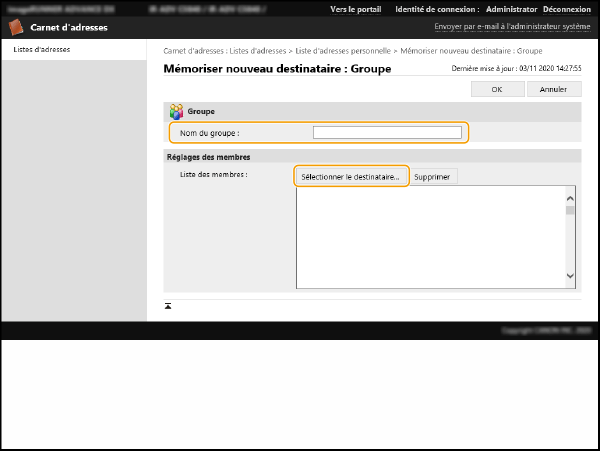Viewport: 600px width, 451px height.
Task: Click Sélectionner le destinataire button
Action: [x=350, y=176]
